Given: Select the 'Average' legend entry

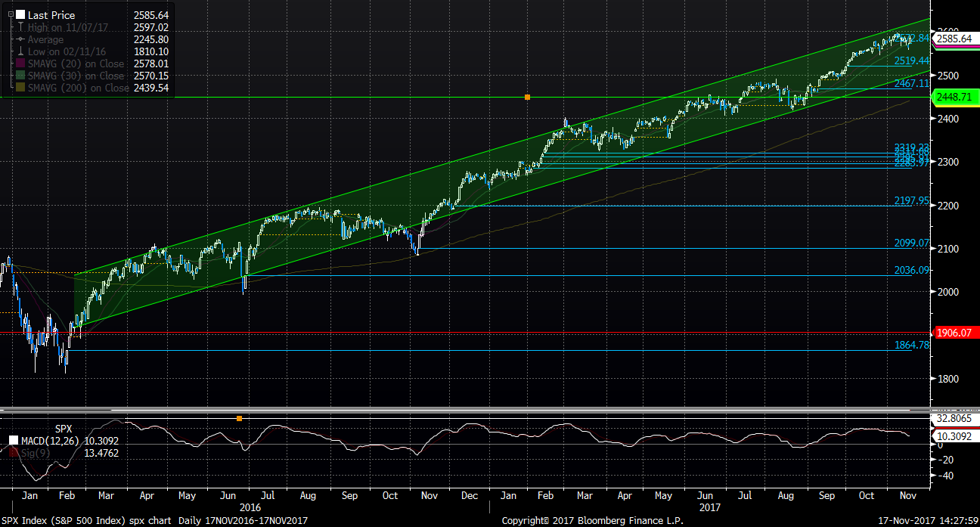Looking at the screenshot, I should coord(45,39).
